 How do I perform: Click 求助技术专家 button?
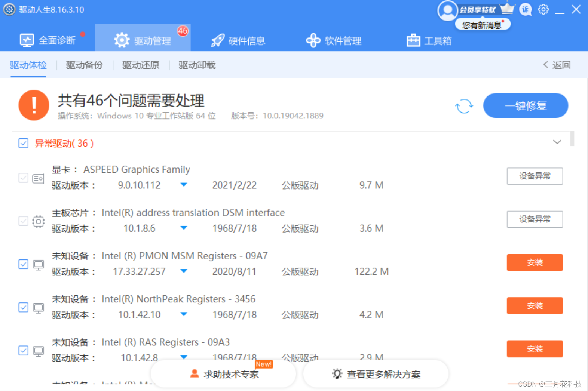223,374
